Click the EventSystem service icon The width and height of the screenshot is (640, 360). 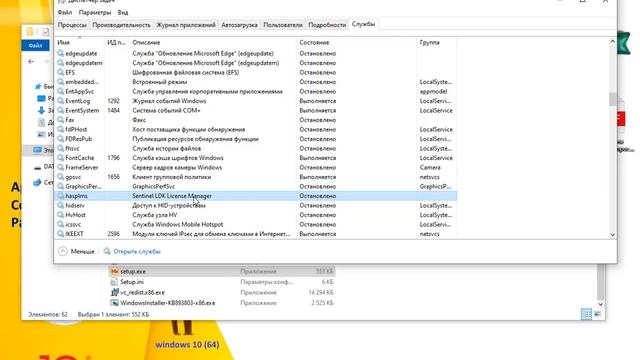60,110
